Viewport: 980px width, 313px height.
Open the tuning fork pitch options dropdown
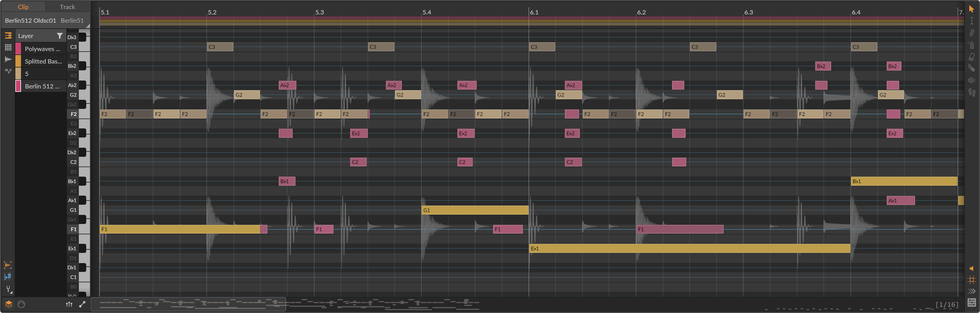8,289
